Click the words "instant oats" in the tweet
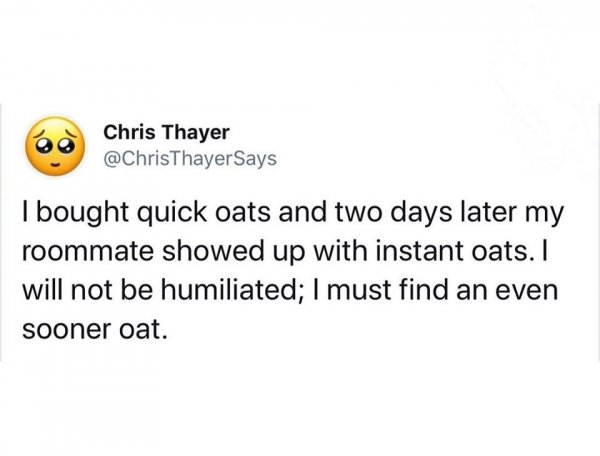Image resolution: width=600 pixels, height=456 pixels. [x=448, y=250]
